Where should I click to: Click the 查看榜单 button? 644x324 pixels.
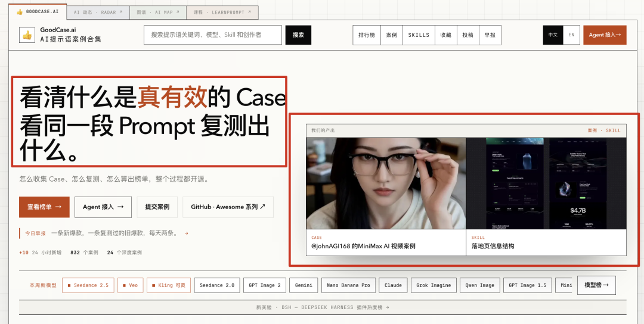pyautogui.click(x=44, y=207)
